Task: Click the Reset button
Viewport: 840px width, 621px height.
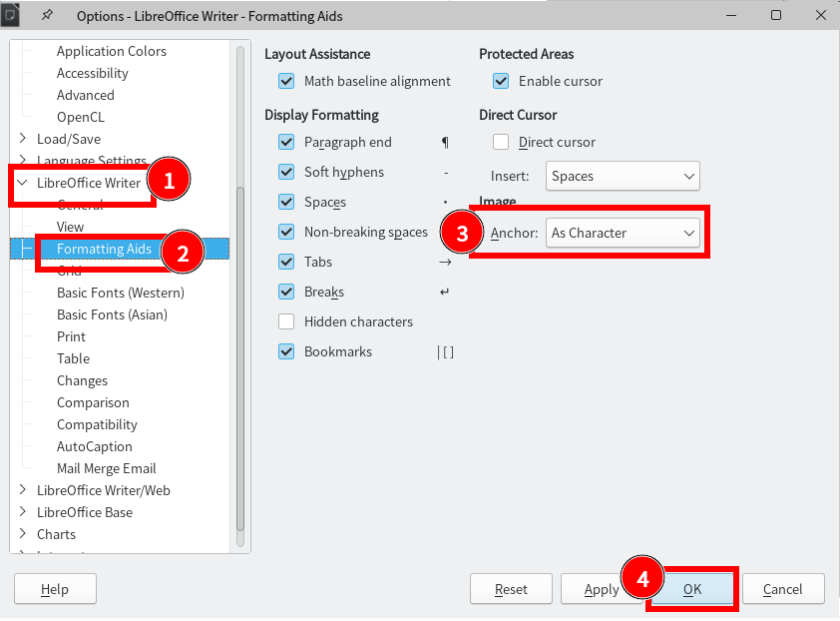Action: click(x=511, y=589)
